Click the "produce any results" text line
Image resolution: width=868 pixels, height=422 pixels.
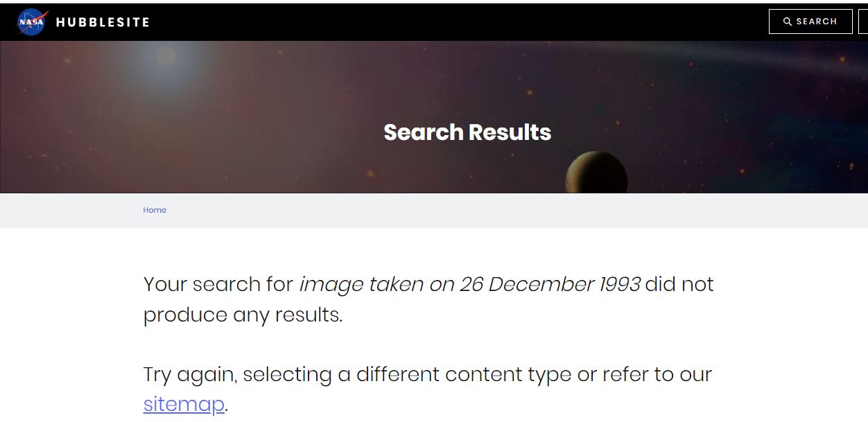tap(243, 315)
